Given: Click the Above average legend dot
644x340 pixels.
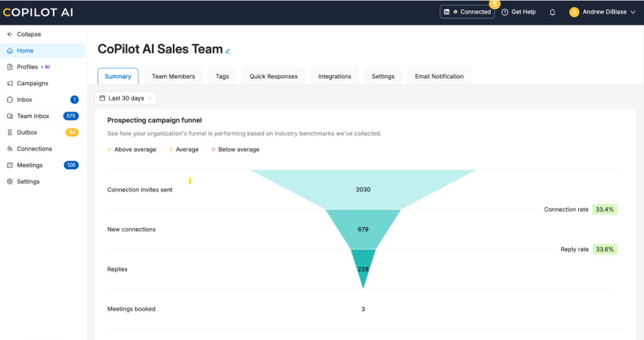Looking at the screenshot, I should [x=109, y=150].
